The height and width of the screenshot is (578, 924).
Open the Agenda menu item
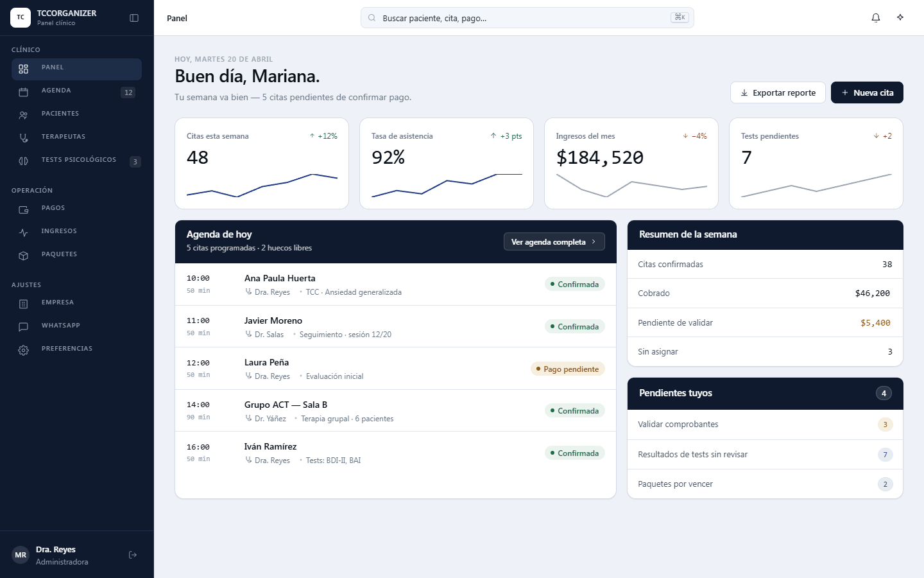click(x=76, y=92)
